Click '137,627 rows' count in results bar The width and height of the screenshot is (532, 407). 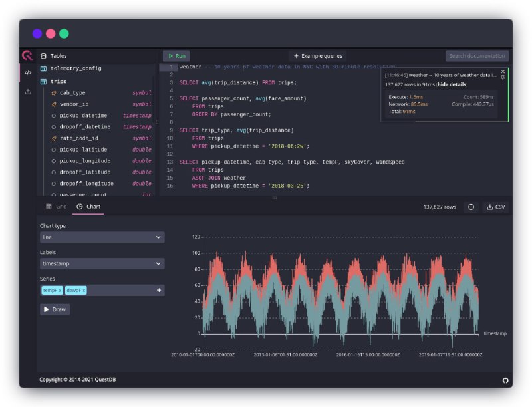(x=440, y=207)
